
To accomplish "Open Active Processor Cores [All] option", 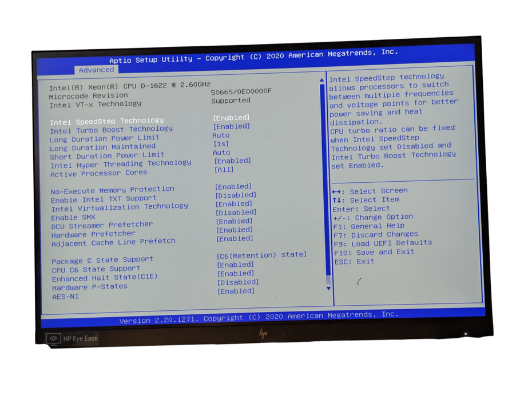I will click(224, 170).
